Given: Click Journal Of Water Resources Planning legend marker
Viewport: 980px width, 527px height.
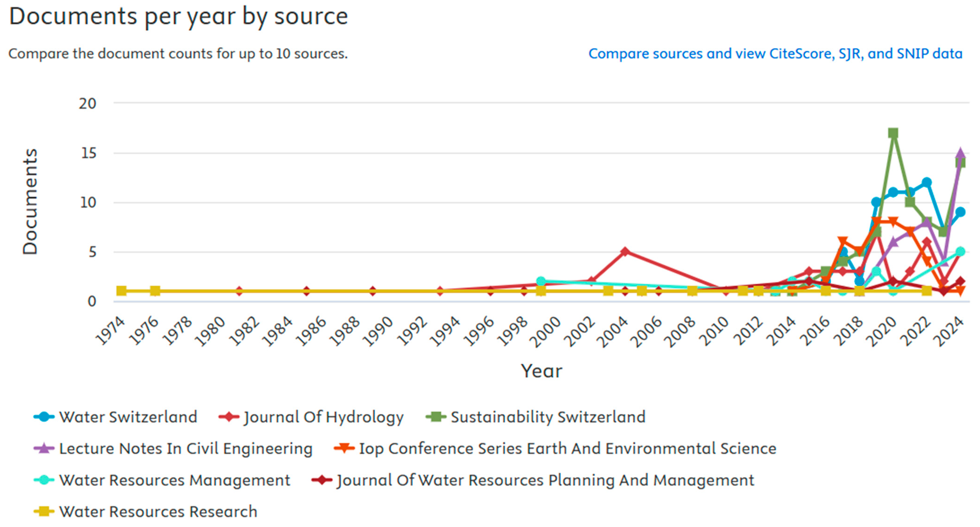Looking at the screenshot, I should click(x=322, y=480).
